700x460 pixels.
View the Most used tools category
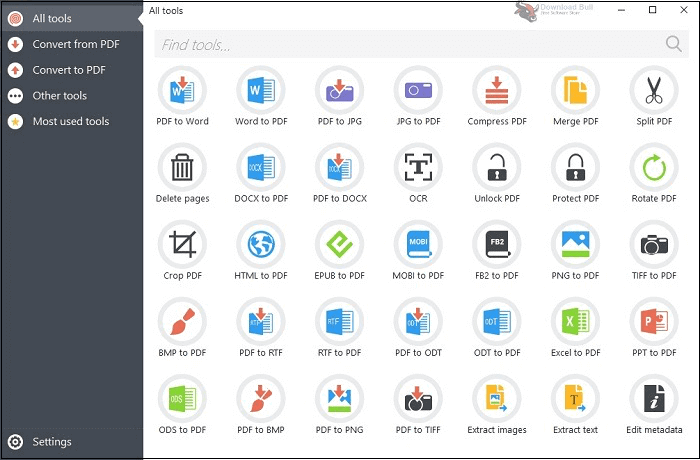click(71, 121)
